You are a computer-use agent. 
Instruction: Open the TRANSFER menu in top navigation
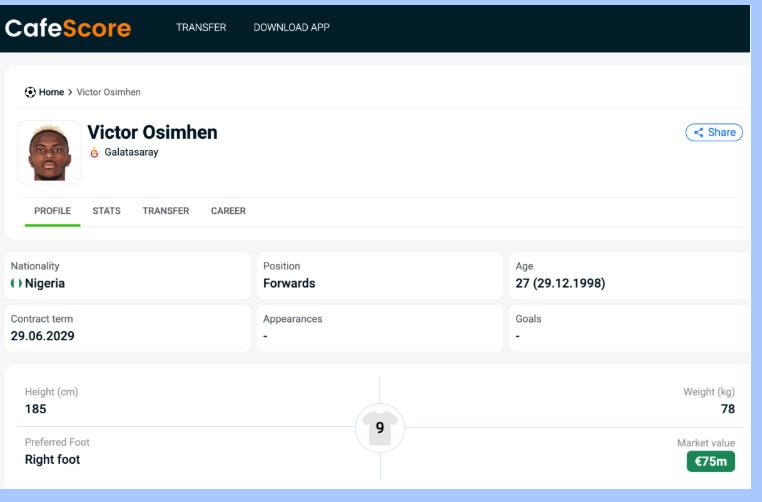click(201, 27)
